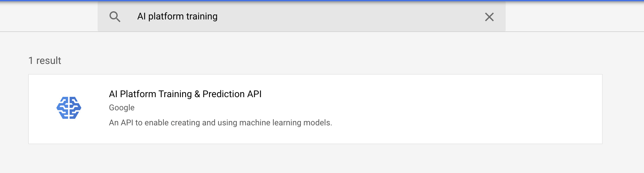This screenshot has height=173, width=644.
Task: Erase the query using the X icon
Action: pyautogui.click(x=489, y=17)
